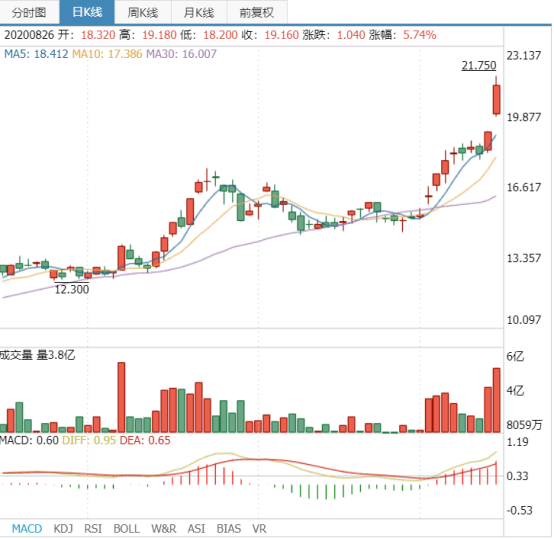Click the 涨跌 value 1.040
Viewport: 554px width, 539px height.
click(x=351, y=35)
